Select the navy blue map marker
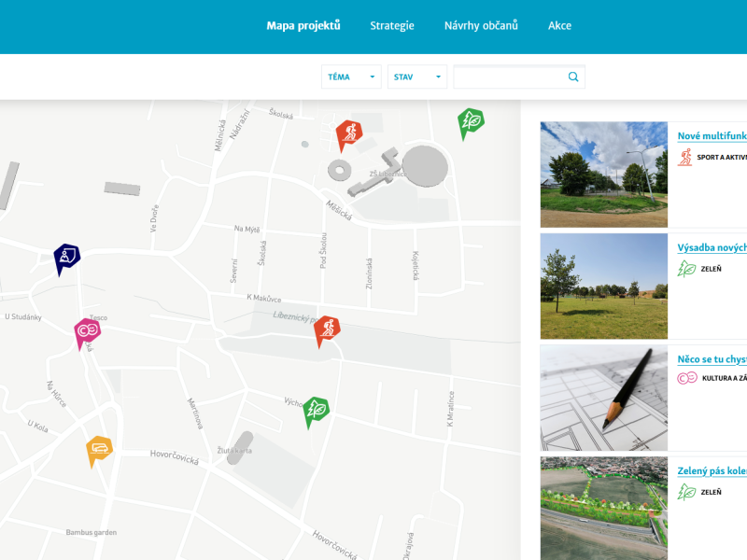The width and height of the screenshot is (747, 560). coord(66,257)
